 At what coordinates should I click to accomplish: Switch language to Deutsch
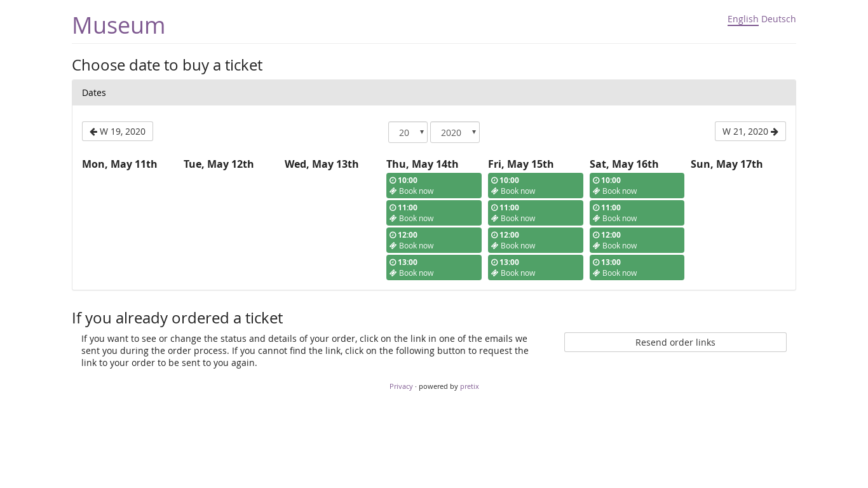(x=778, y=19)
